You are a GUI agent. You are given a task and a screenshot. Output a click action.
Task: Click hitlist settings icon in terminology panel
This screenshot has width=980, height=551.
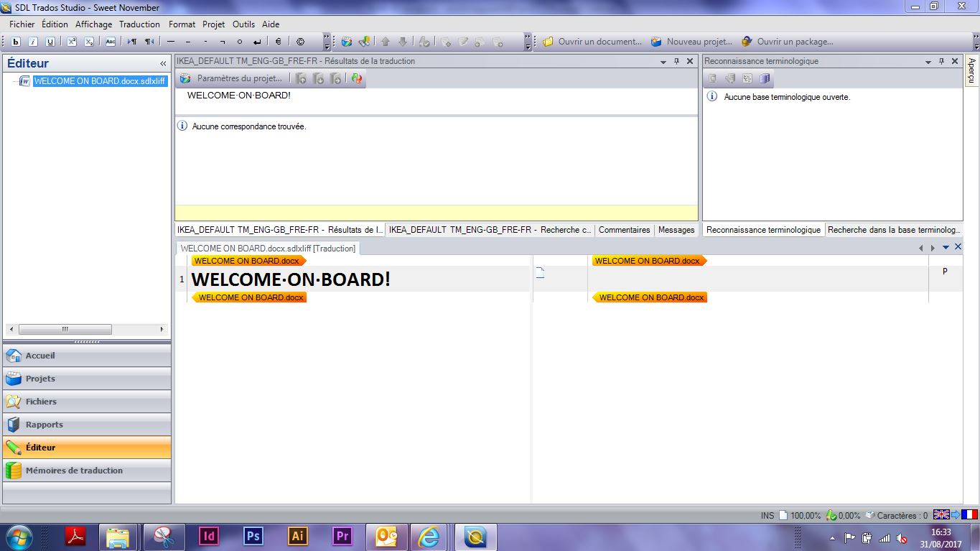(x=747, y=78)
